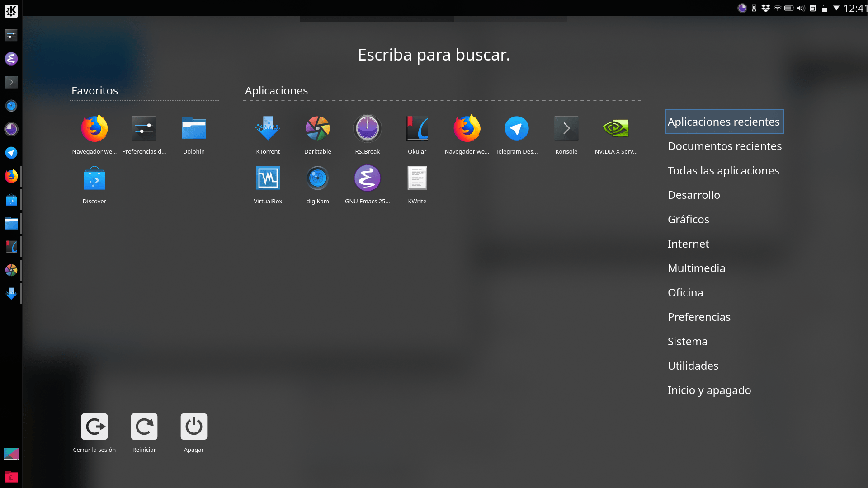This screenshot has height=488, width=868.
Task: Open the KDE Connect tray icon
Action: (754, 8)
